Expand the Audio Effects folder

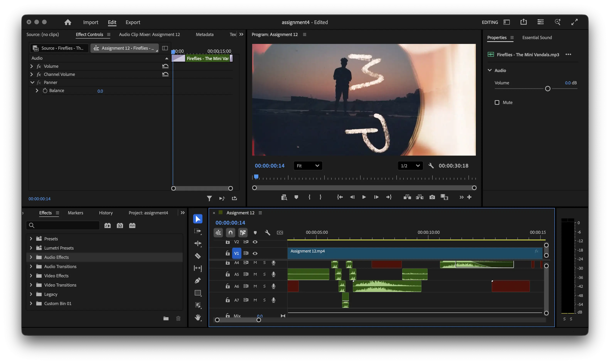(31, 257)
